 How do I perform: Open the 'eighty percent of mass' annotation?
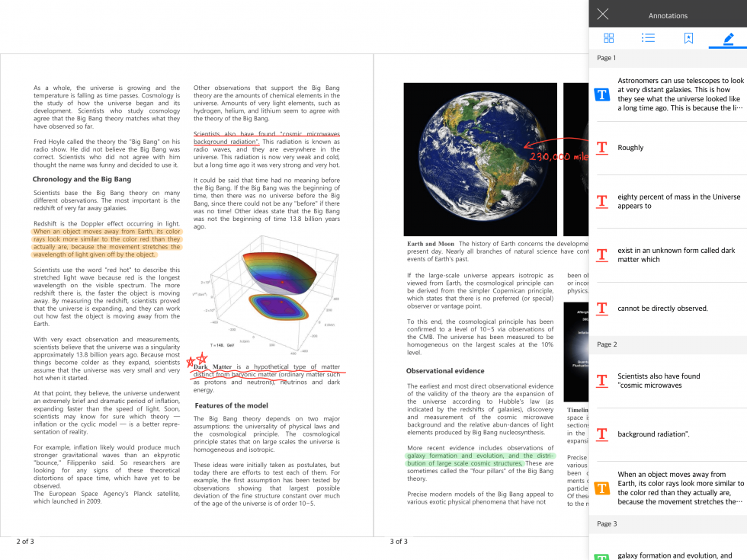pyautogui.click(x=668, y=201)
